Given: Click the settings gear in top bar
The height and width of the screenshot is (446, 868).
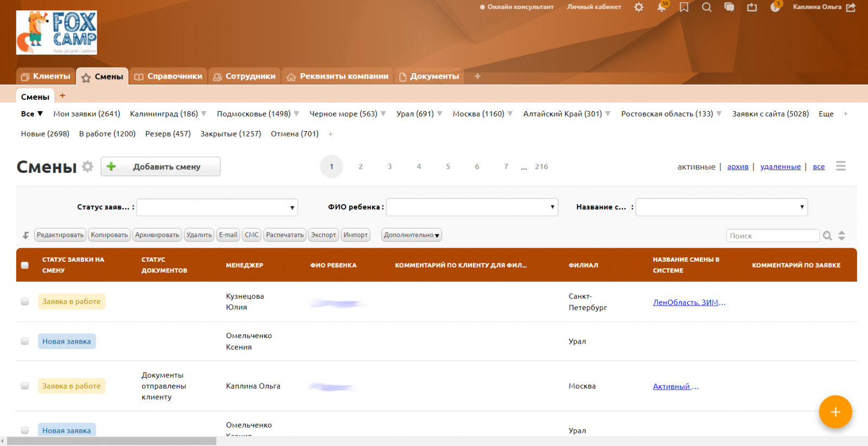Looking at the screenshot, I should 639,8.
